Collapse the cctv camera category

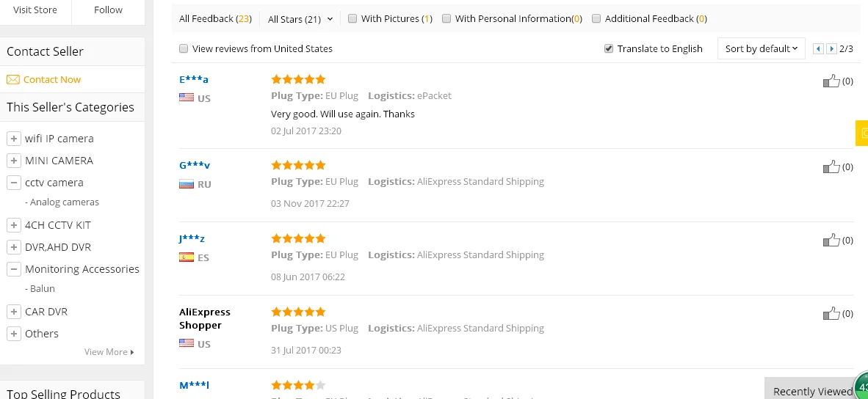point(14,183)
